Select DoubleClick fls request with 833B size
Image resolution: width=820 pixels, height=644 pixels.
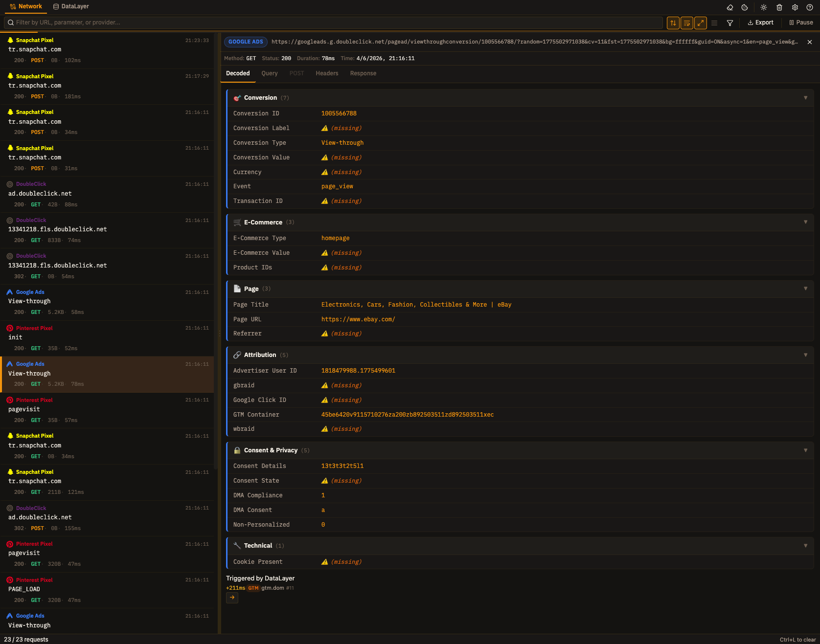107,230
